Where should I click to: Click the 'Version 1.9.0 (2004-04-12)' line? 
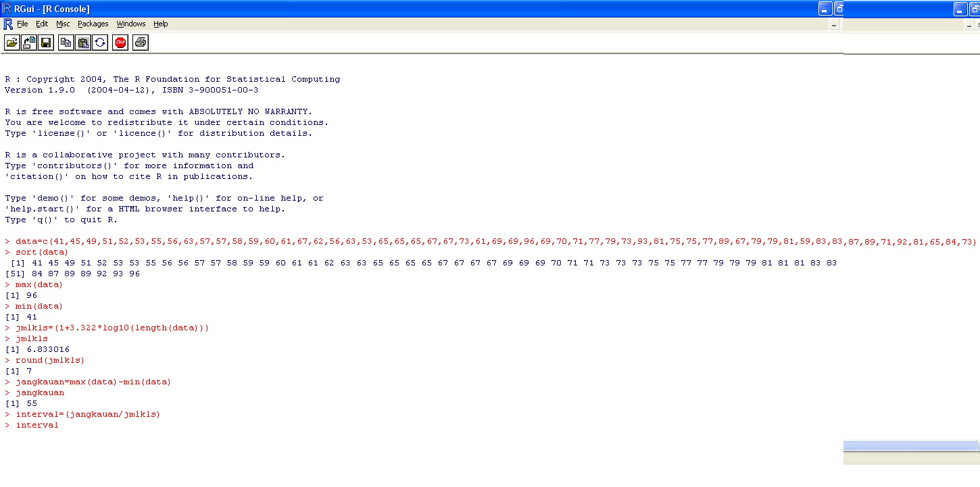point(131,90)
